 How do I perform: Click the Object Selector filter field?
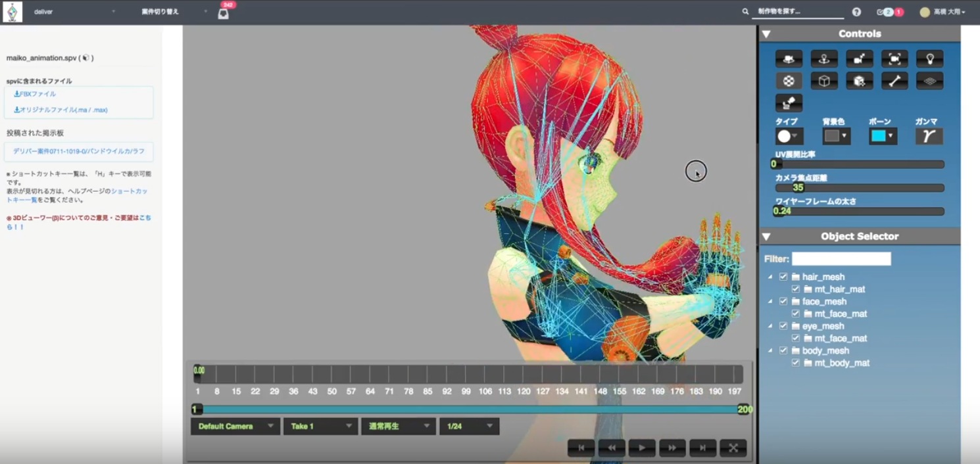point(841,259)
